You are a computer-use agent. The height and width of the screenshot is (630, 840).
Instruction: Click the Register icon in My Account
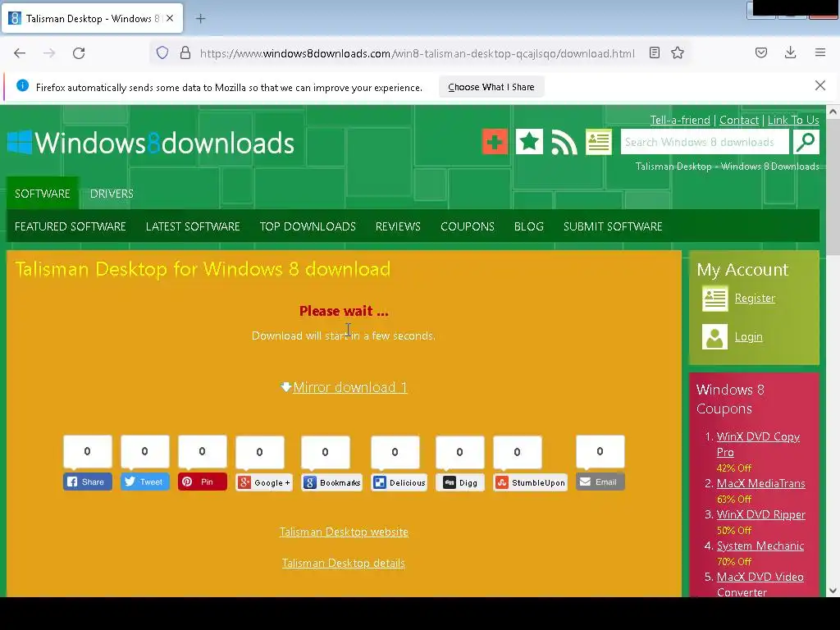pyautogui.click(x=714, y=299)
